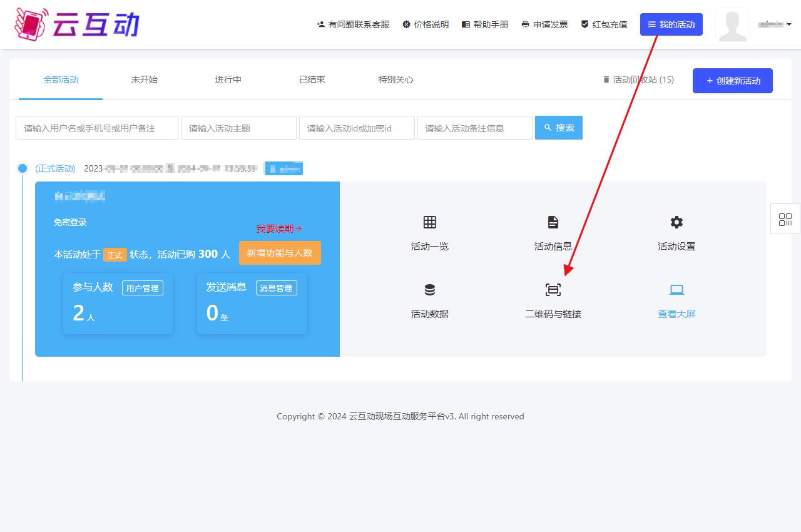Open the 活动回收站 (15) trash link
801x532 pixels.
[638, 79]
